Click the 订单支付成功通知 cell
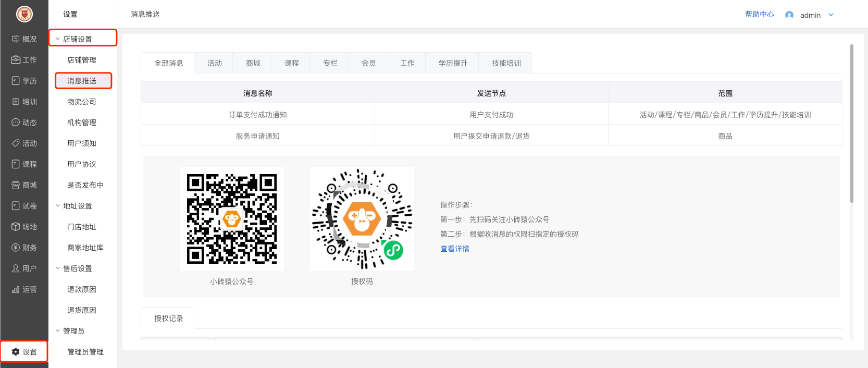Viewport: 868px width, 368px height. tap(258, 115)
